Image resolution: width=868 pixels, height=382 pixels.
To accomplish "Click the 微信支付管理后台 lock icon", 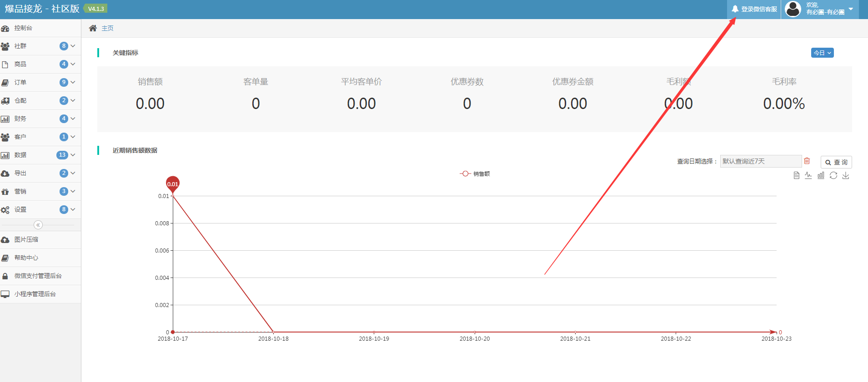I will [5, 276].
